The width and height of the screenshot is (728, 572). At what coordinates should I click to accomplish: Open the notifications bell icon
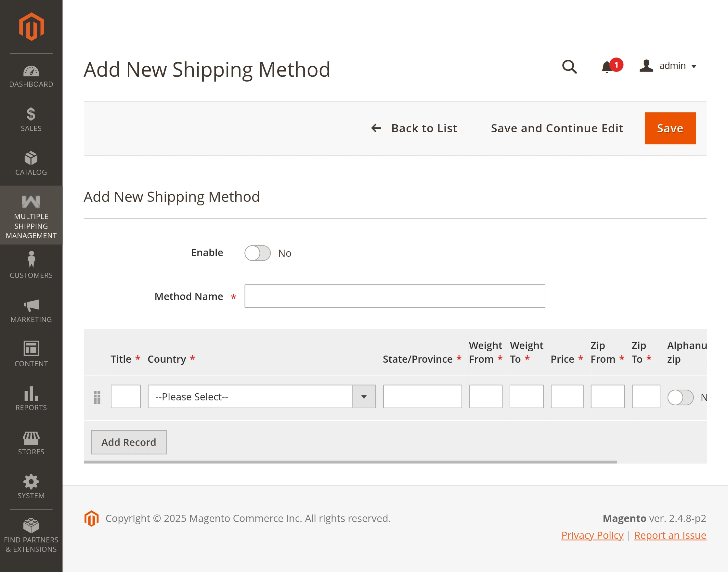pos(607,67)
